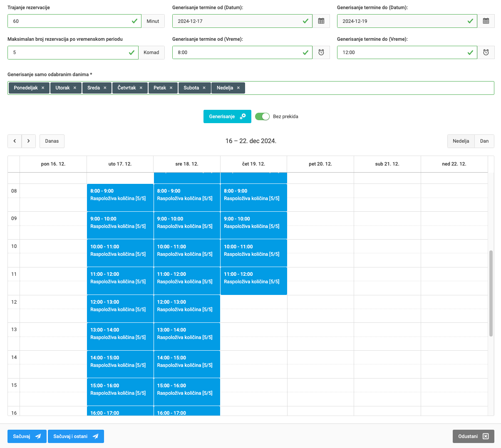
Task: Toggle the Bez prekida switch
Action: [262, 116]
